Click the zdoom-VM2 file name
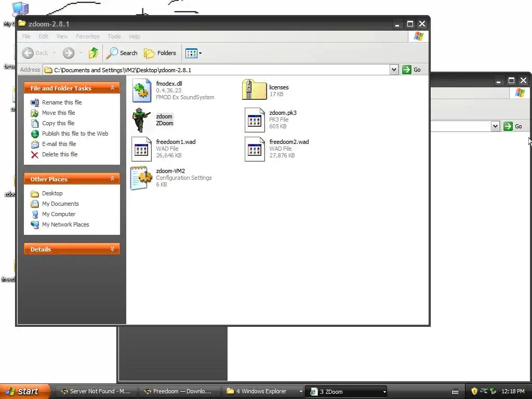The width and height of the screenshot is (532, 399). 170,171
